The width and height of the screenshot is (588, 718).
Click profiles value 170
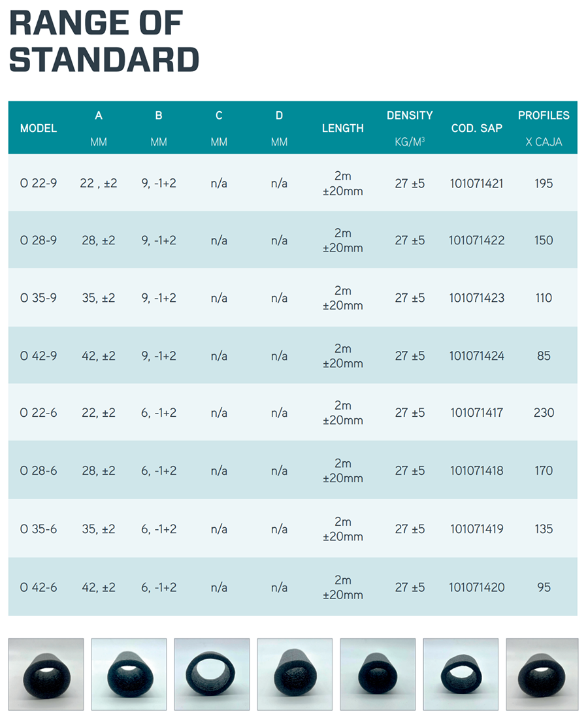pos(544,471)
